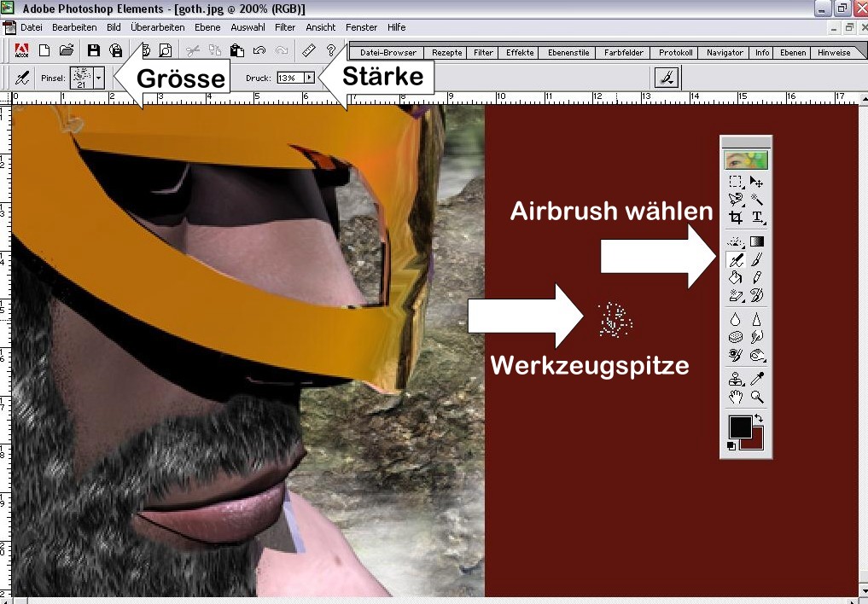Select the Sharpen tool

point(757,319)
